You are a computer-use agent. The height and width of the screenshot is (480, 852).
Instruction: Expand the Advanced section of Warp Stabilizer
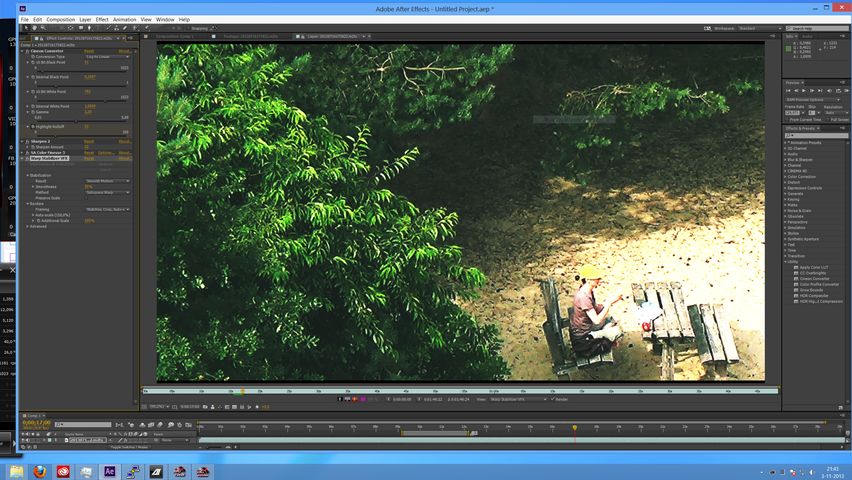(28, 226)
